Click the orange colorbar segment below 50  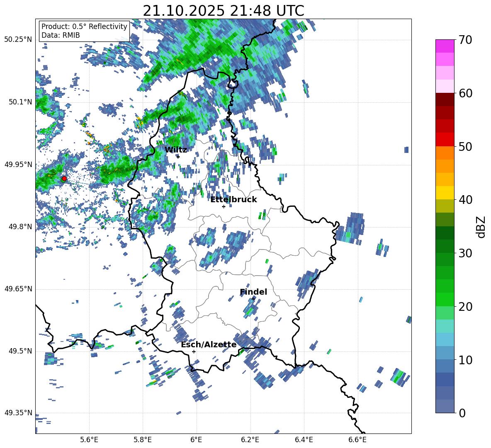point(445,153)
